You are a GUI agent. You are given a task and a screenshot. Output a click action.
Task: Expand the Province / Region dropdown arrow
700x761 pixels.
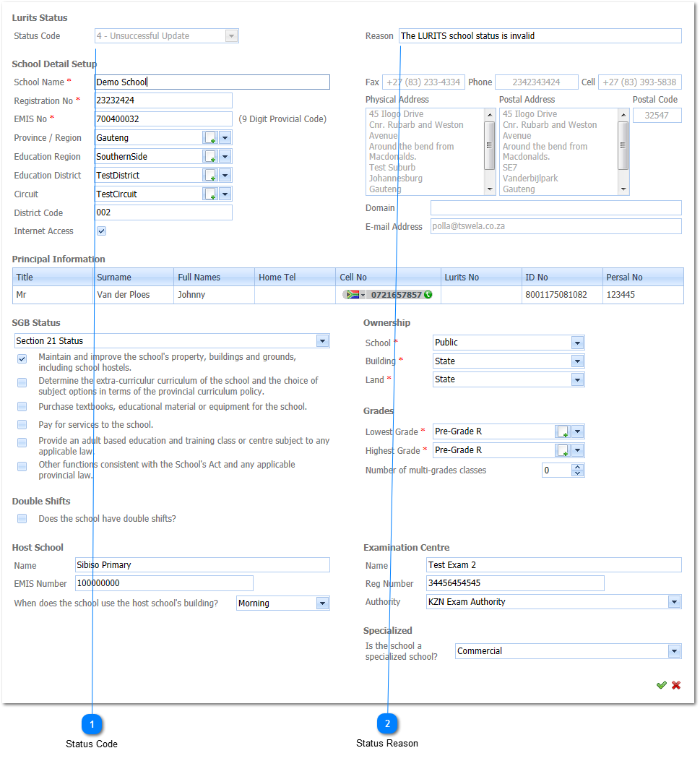[225, 138]
